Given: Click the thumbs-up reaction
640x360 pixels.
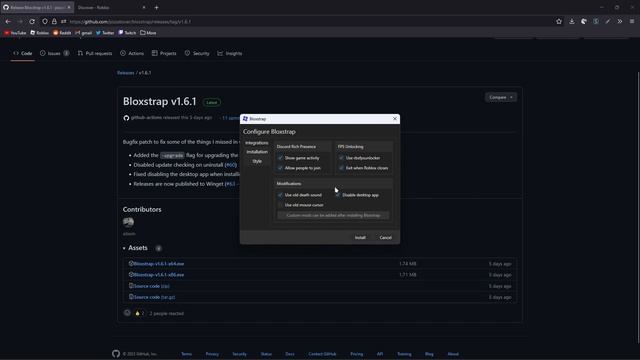Looking at the screenshot, I should pos(139,313).
